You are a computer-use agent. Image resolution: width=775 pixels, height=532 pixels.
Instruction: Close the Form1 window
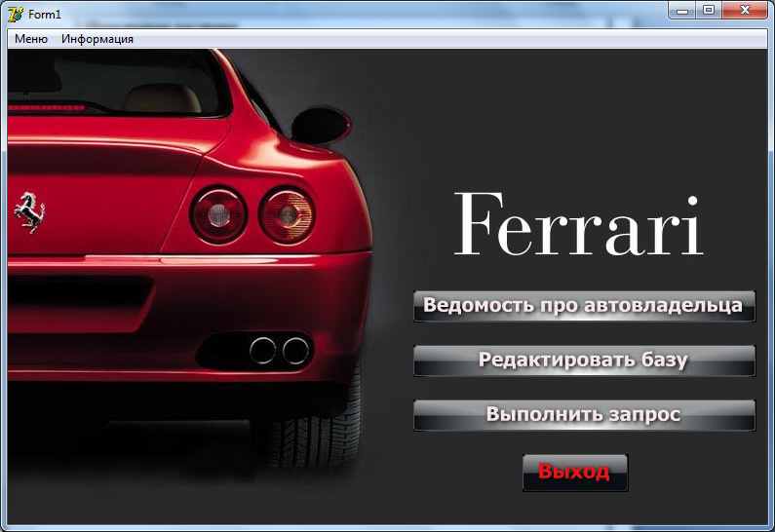745,11
